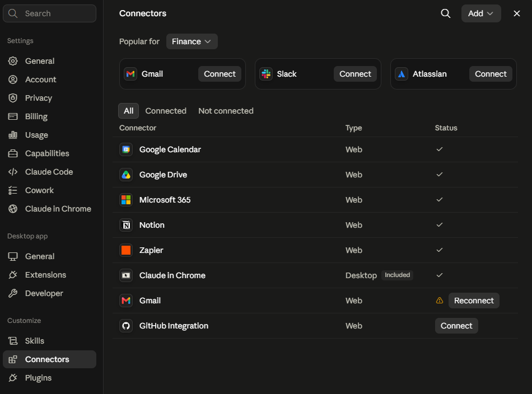The width and height of the screenshot is (532, 394).
Task: Click the Google Calendar status checkmark
Action: pyautogui.click(x=440, y=149)
